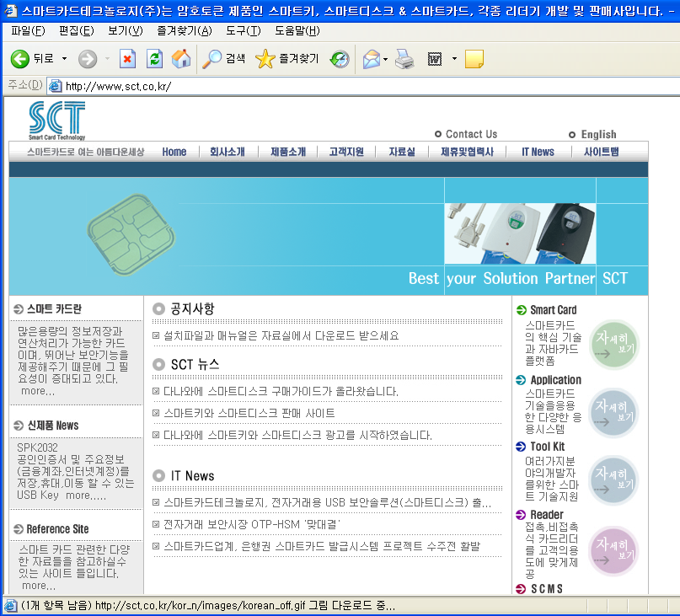Click the Mail envelope icon
Viewport: 680px width, 616px height.
pos(372,59)
